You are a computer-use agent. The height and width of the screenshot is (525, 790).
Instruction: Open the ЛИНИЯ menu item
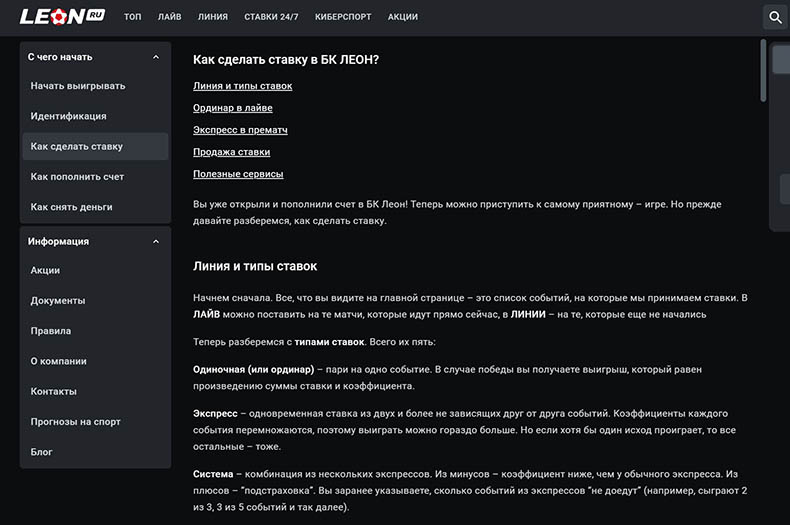[213, 17]
